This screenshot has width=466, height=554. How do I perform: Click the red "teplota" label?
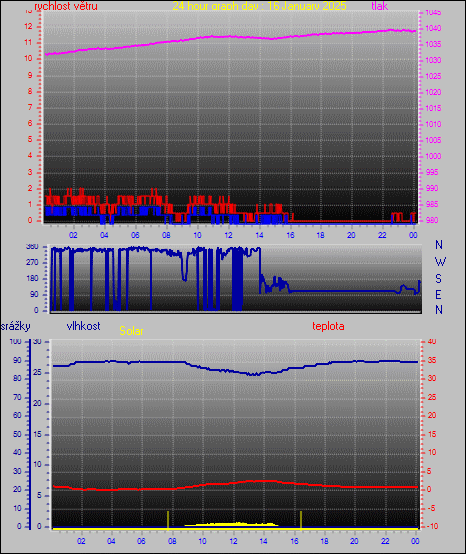tap(328, 326)
